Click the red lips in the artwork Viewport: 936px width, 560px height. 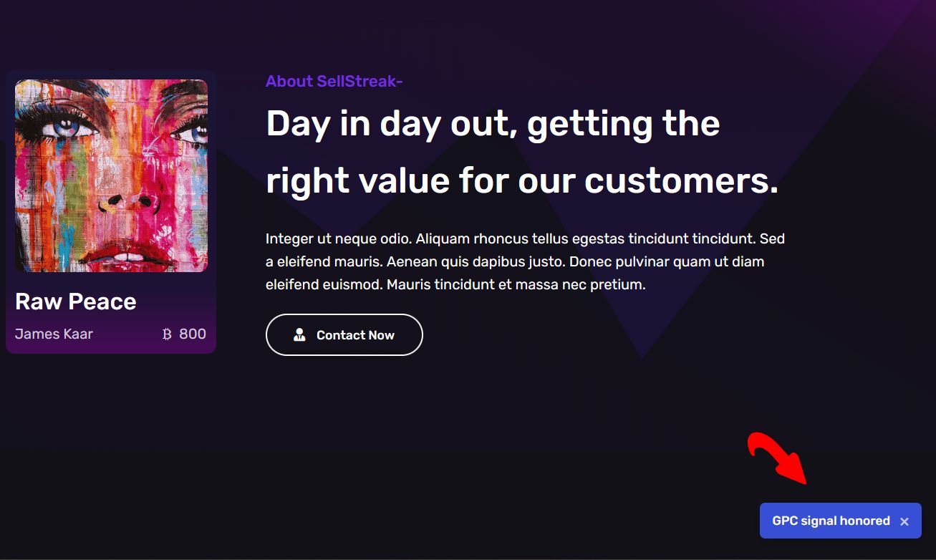click(x=130, y=254)
